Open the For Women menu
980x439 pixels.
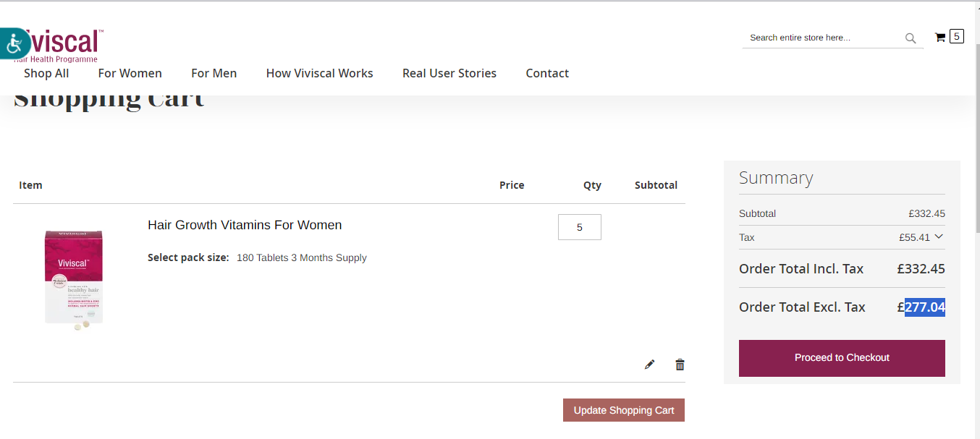(130, 73)
